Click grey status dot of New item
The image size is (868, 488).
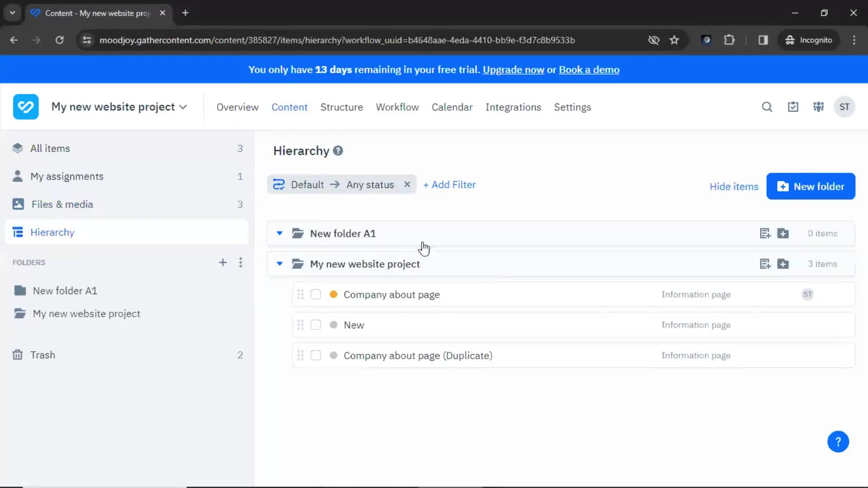click(334, 325)
